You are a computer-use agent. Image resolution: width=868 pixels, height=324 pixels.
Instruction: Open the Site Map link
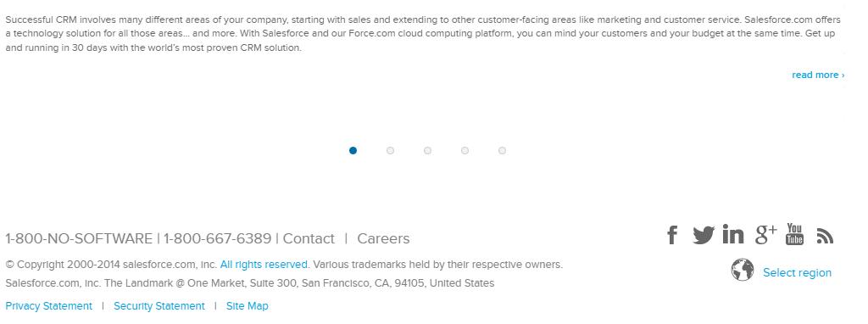247,305
